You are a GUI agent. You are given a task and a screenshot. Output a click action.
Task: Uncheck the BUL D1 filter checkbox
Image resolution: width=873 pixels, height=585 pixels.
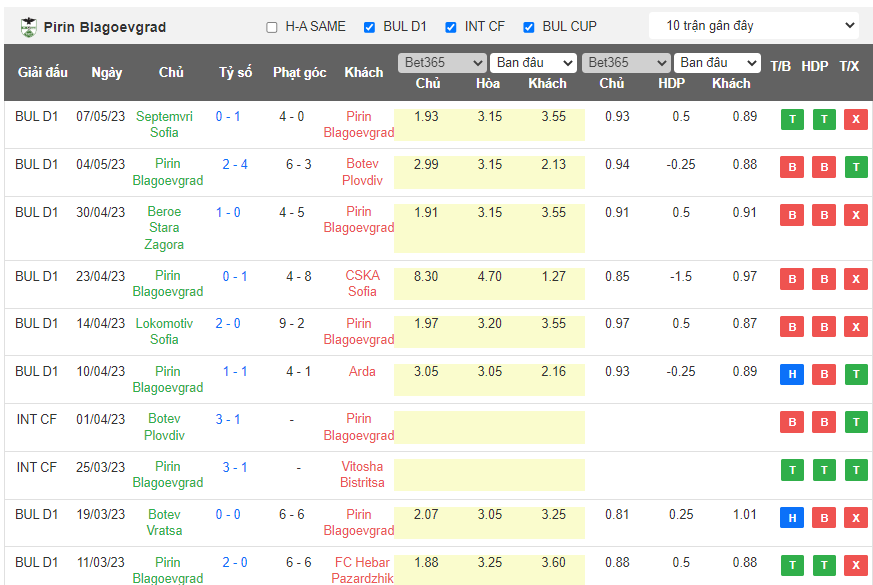pyautogui.click(x=370, y=27)
